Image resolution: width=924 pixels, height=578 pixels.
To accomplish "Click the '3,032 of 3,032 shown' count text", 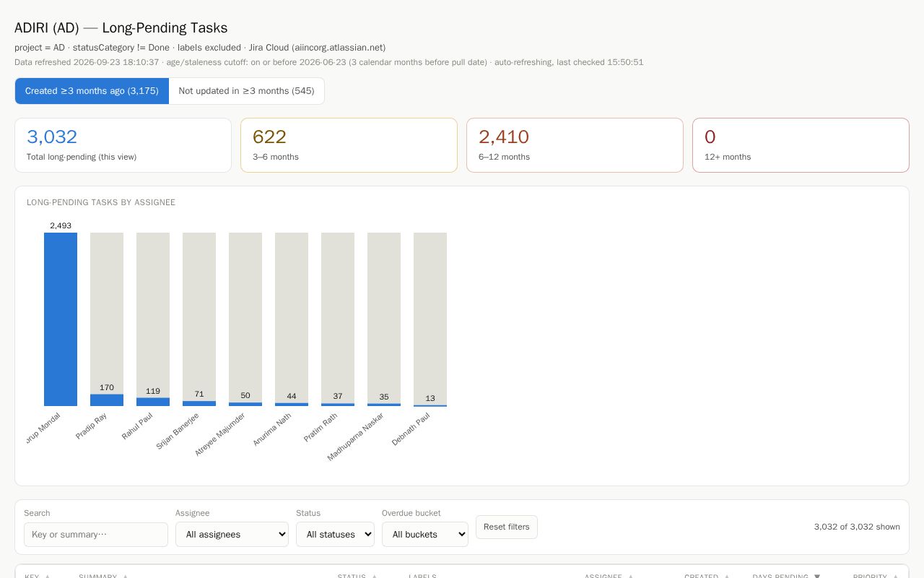I will click(857, 527).
